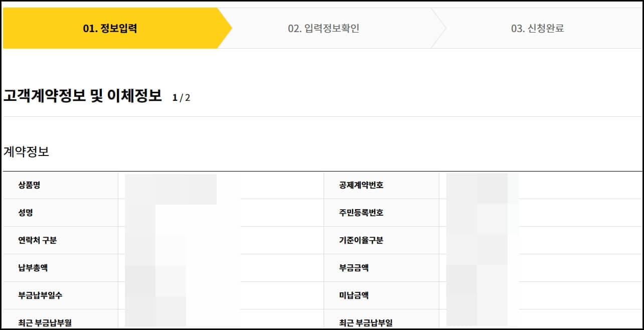The image size is (644, 330).
Task: Click the 미납금액 value field
Action: click(x=537, y=295)
